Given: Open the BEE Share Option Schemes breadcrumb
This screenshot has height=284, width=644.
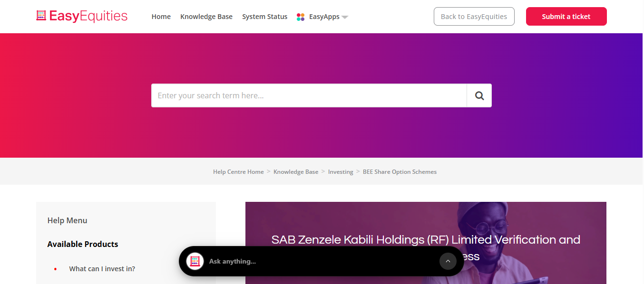Looking at the screenshot, I should tap(400, 172).
